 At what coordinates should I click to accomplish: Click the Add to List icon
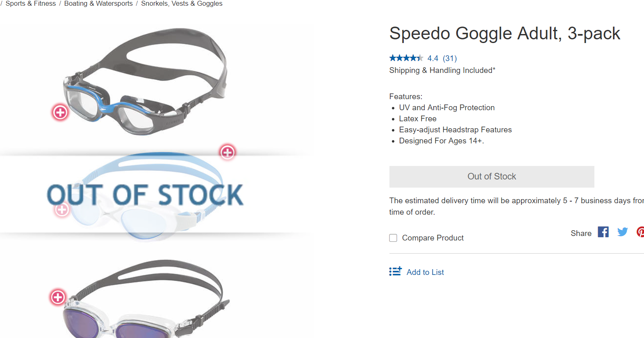click(x=395, y=272)
